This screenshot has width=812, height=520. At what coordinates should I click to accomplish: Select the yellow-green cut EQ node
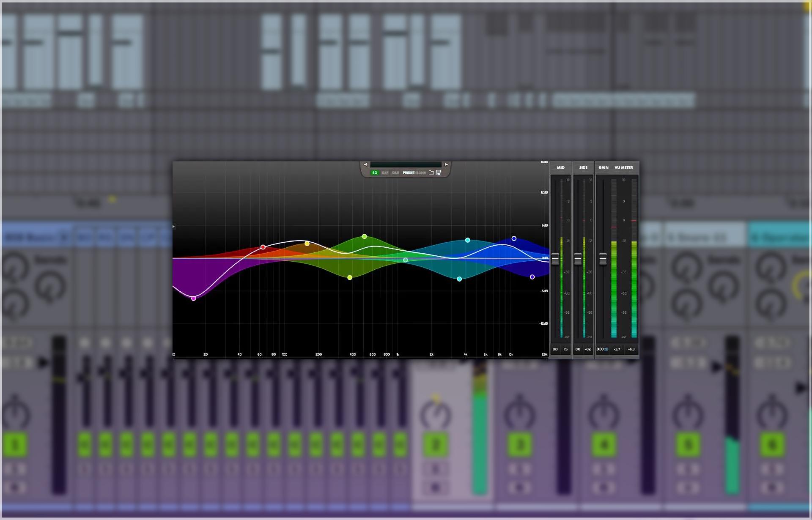(350, 277)
